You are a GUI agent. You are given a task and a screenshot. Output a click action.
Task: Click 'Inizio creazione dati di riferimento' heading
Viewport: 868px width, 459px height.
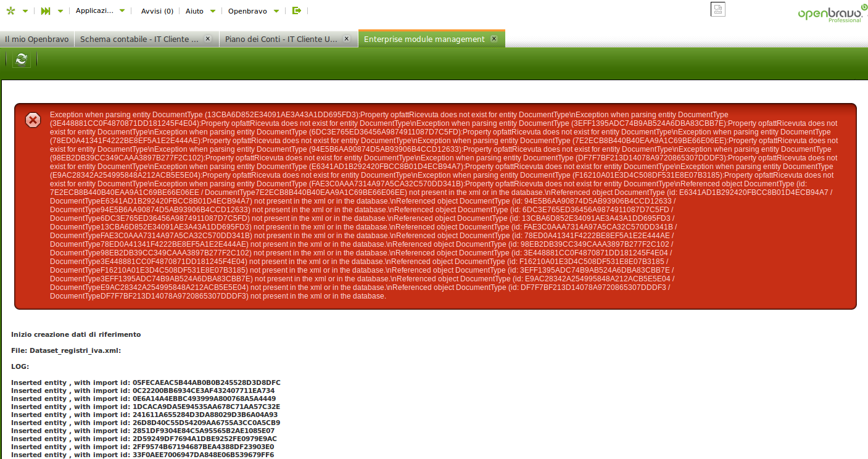coord(76,334)
